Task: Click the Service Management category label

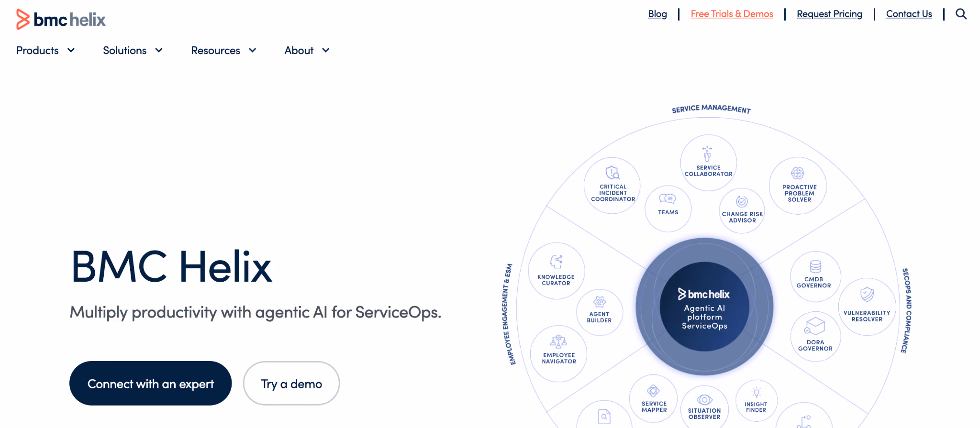Action: [x=711, y=109]
